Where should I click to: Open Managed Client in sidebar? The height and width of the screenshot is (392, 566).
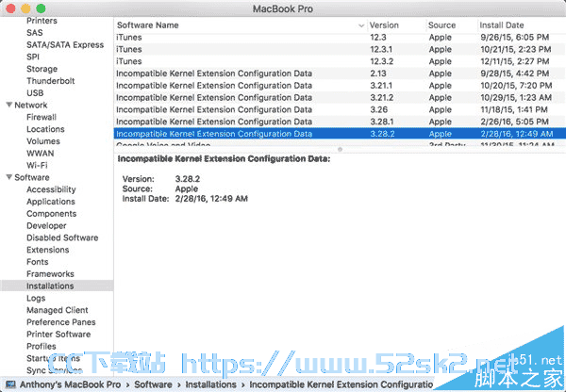click(x=58, y=310)
